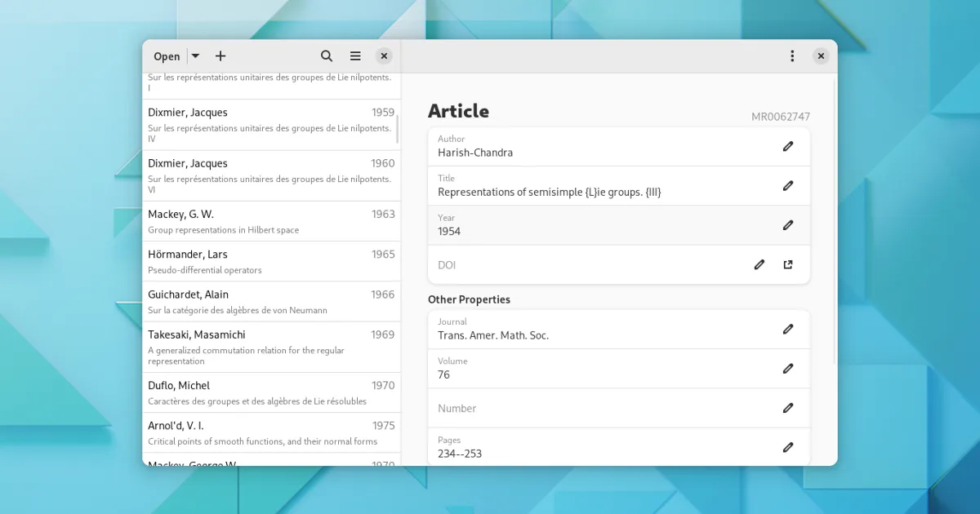980x514 pixels.
Task: Edit the Year field pencil icon
Action: 788,225
